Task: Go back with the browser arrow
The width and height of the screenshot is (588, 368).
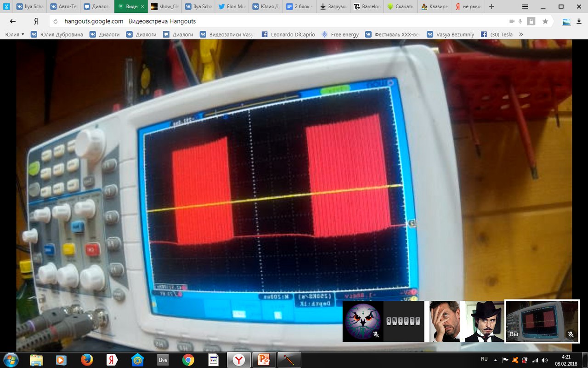Action: pyautogui.click(x=13, y=21)
